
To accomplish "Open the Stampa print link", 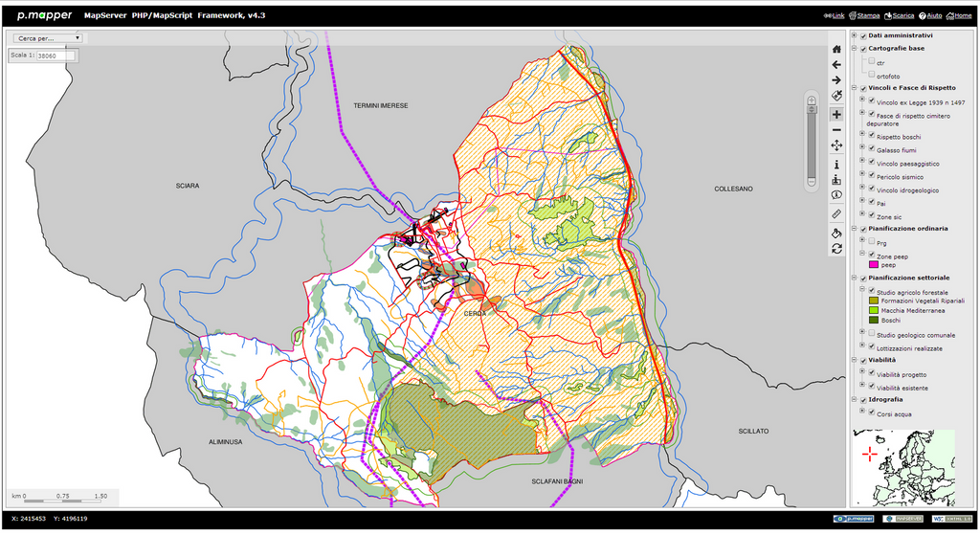I will click(868, 15).
